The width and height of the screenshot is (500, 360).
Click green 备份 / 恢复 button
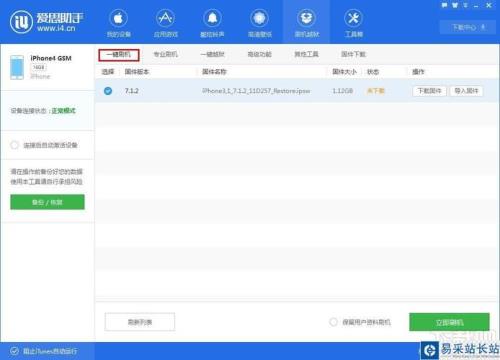coord(47,202)
